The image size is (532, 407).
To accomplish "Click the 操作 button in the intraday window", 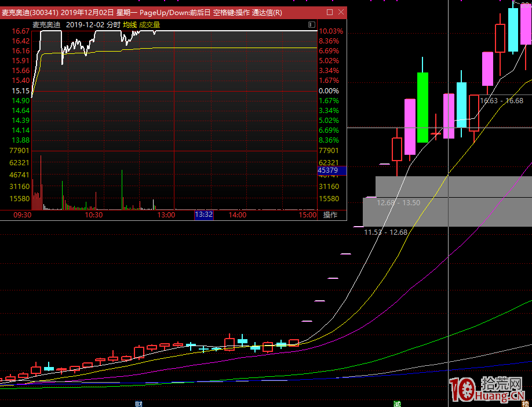I will pos(330,215).
